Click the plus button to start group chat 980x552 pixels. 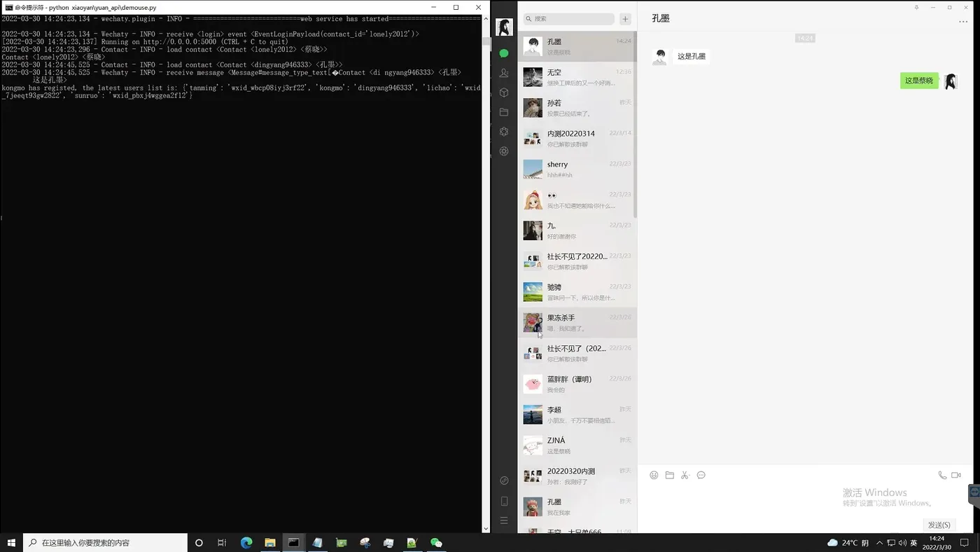pyautogui.click(x=625, y=19)
